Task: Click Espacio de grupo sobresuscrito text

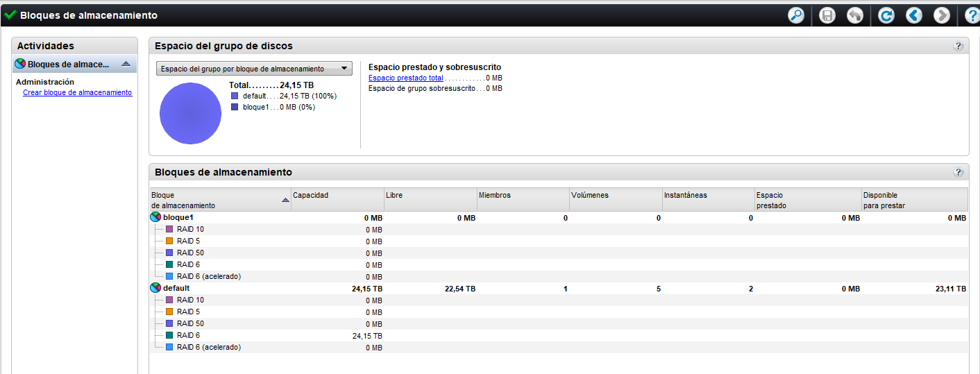Action: [422, 89]
